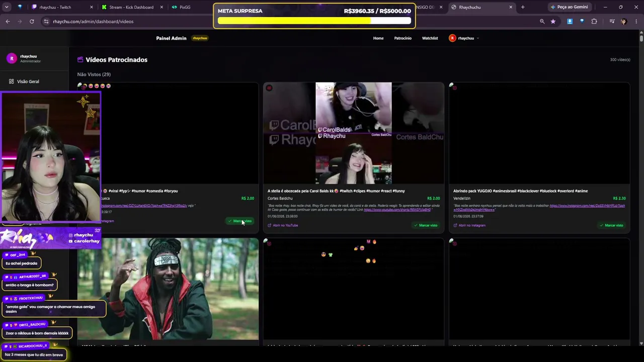Image resolution: width=644 pixels, height=362 pixels.
Task: Click the Vídeos Patrocinados clapperboard icon
Action: coord(80,60)
